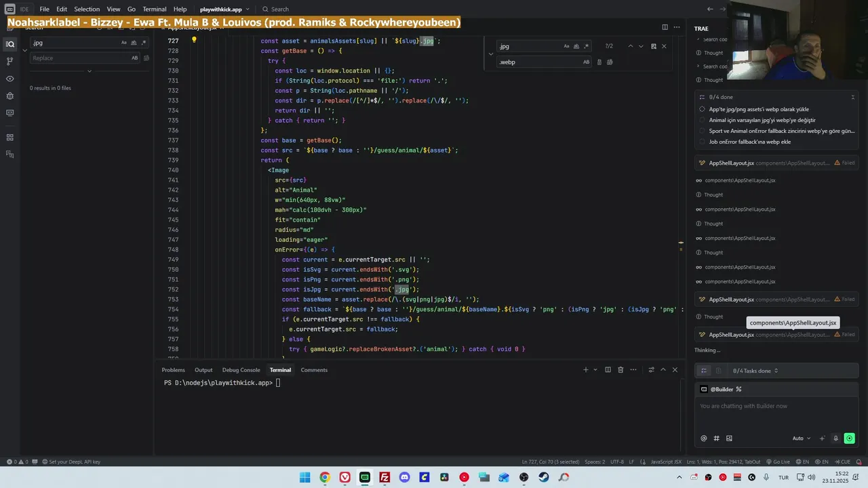Open first failed AppShellLayout.jsx edit entry
Image resolution: width=868 pixels, height=488 pixels.
coord(776,163)
